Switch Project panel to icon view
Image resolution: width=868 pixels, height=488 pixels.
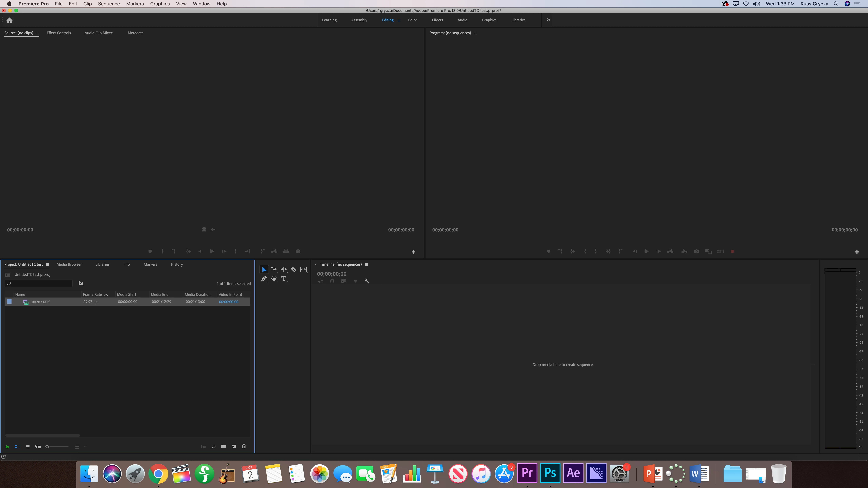tap(28, 447)
